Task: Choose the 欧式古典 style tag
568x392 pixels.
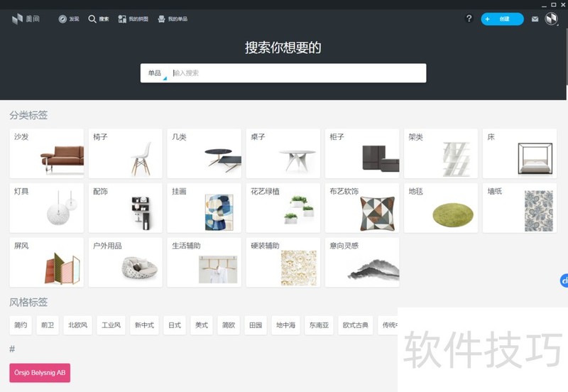Action: tap(356, 325)
